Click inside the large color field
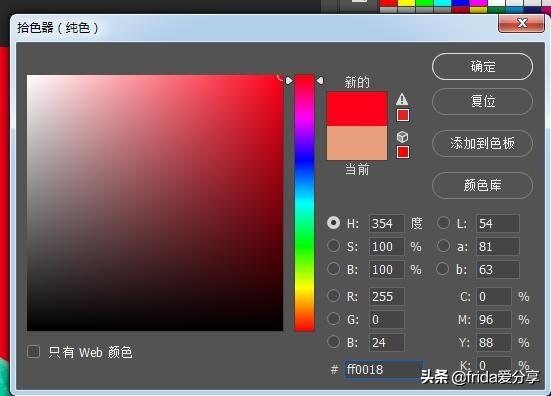 155,203
